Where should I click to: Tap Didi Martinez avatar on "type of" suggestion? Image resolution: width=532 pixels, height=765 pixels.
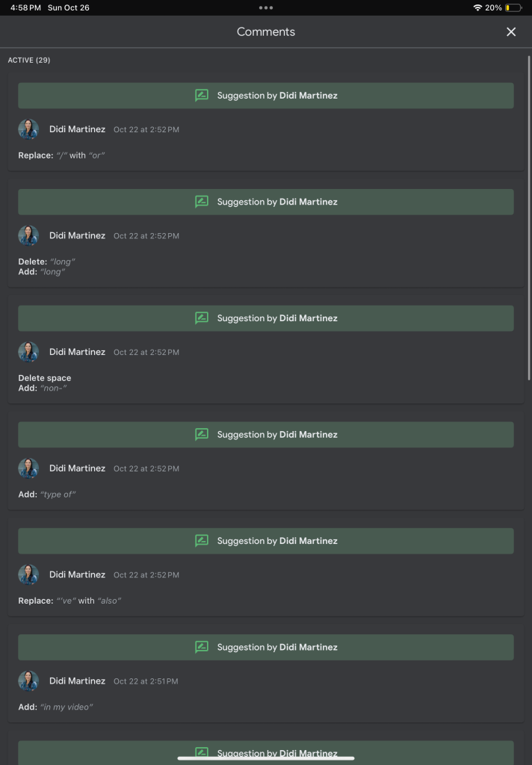point(28,468)
